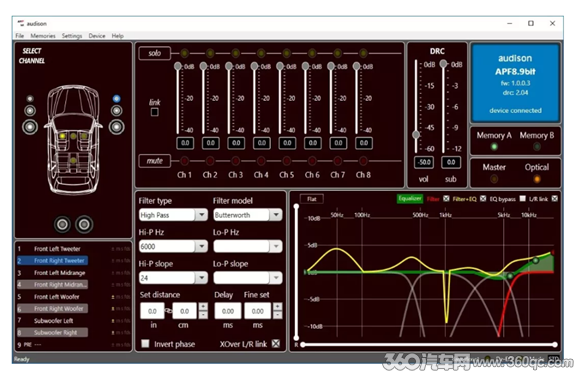Image resolution: width=580 pixels, height=382 pixels.
Task: Open the Memories menu
Action: point(43,36)
